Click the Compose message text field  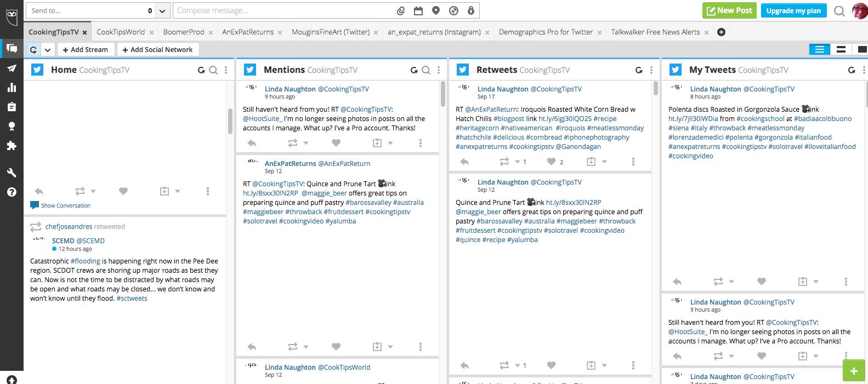click(284, 10)
